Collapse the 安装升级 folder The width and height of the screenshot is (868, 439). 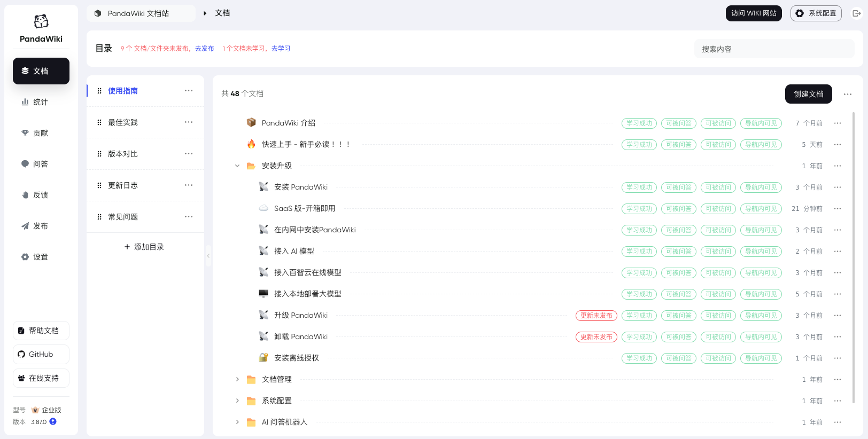(237, 166)
